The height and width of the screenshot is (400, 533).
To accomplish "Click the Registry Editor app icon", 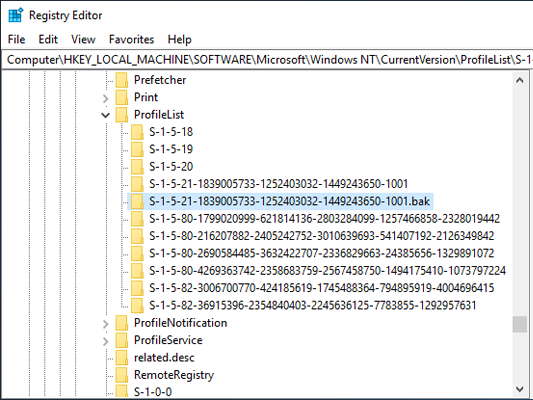I will tap(15, 15).
